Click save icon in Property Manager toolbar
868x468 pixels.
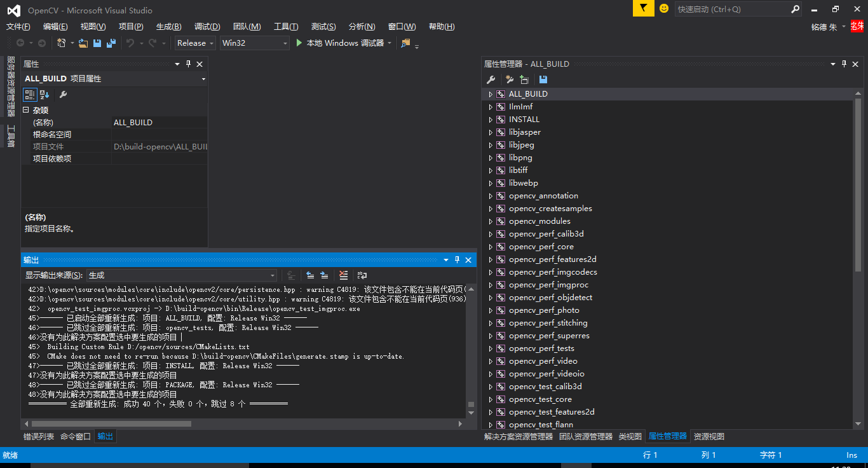point(543,79)
